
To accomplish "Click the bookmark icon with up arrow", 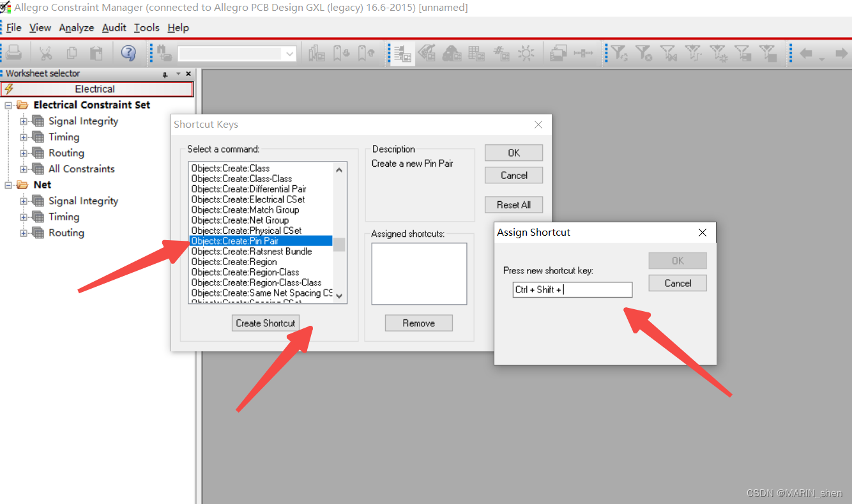I will tap(366, 53).
